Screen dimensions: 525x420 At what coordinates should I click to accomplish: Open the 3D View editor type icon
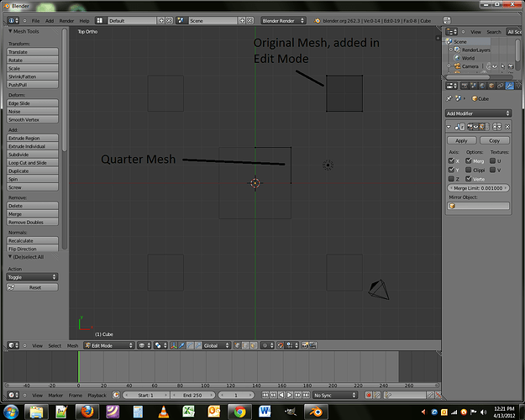pyautogui.click(x=13, y=345)
